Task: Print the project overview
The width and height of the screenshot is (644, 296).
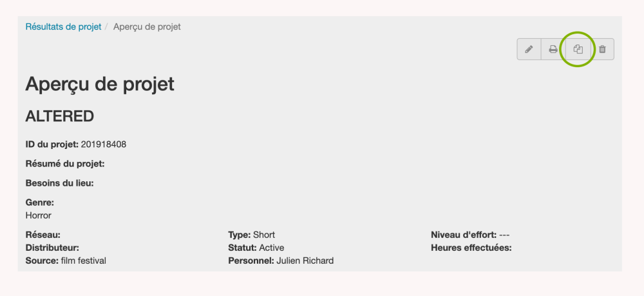Action: (x=553, y=50)
